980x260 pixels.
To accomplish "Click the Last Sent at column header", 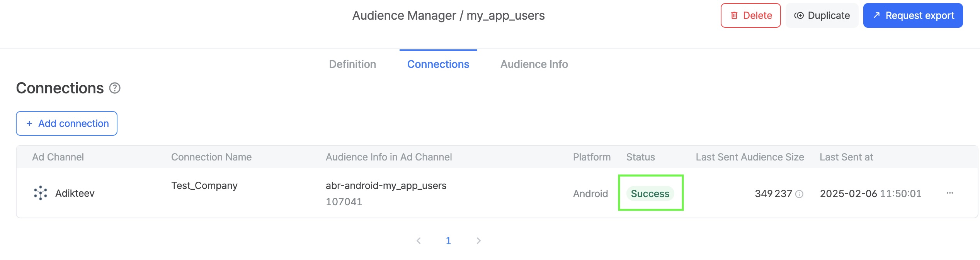I will 846,157.
